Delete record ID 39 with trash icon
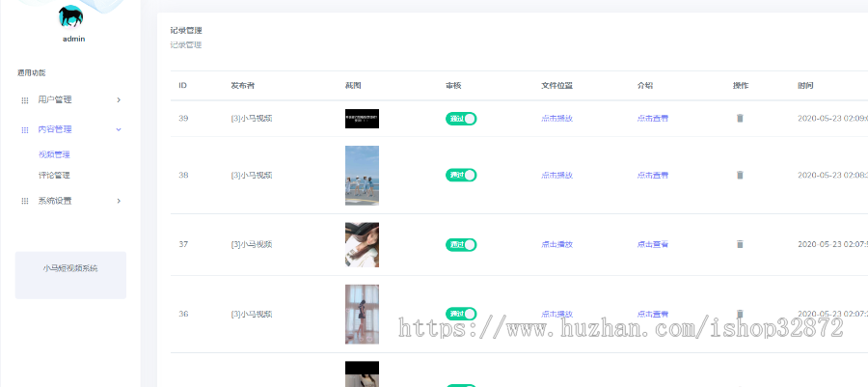Image resolution: width=868 pixels, height=387 pixels. point(740,118)
